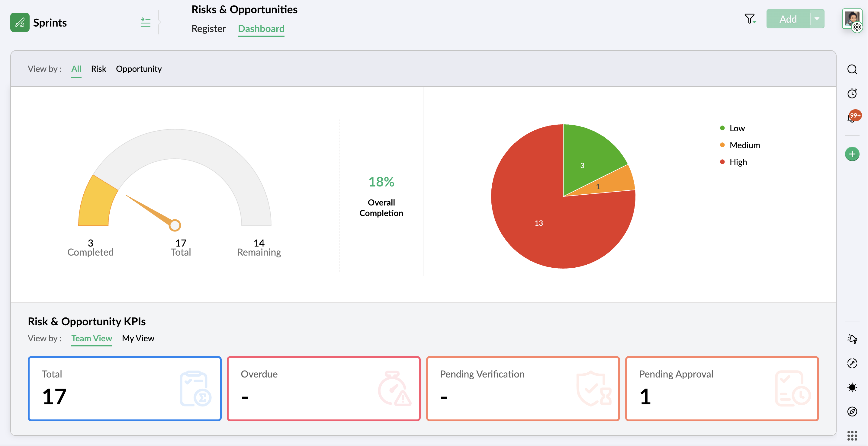View by Opportunity tab
This screenshot has height=446, width=868.
139,69
